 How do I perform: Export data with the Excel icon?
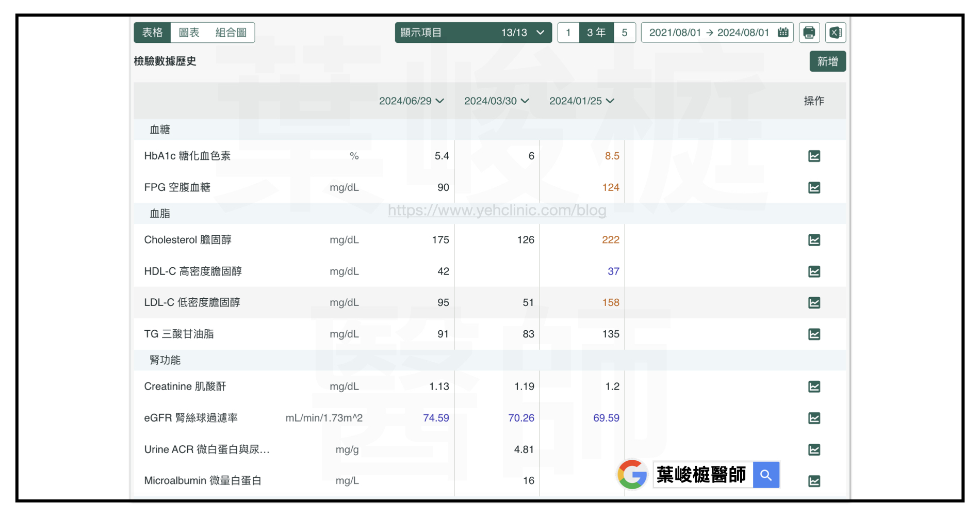[x=835, y=33]
